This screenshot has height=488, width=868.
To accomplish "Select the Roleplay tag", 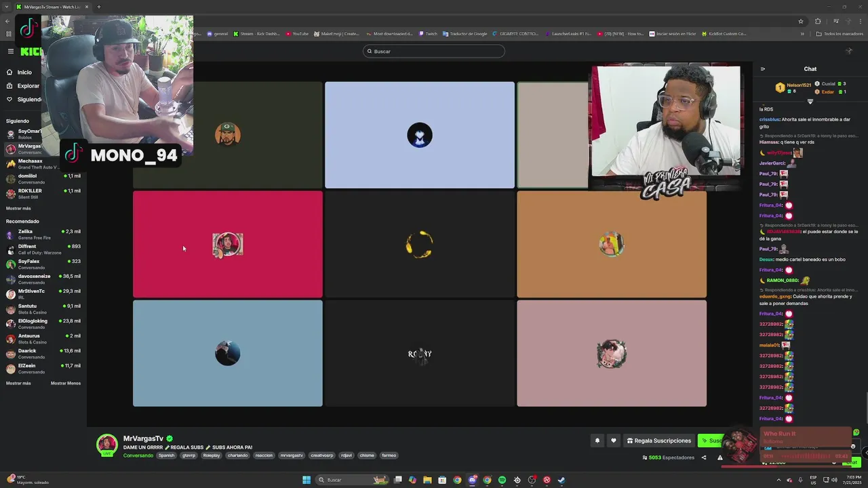I will click(x=212, y=455).
